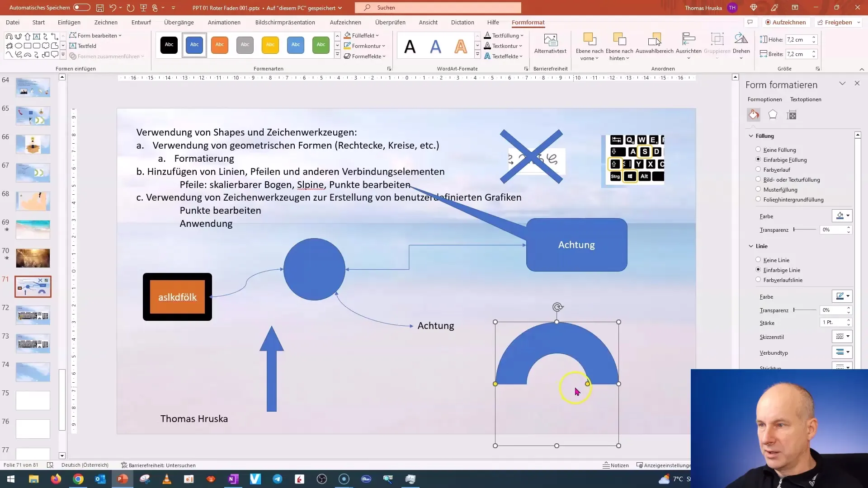Select Fill & Line tab icon in Form formatieren
This screenshot has width=868, height=488.
tap(754, 115)
